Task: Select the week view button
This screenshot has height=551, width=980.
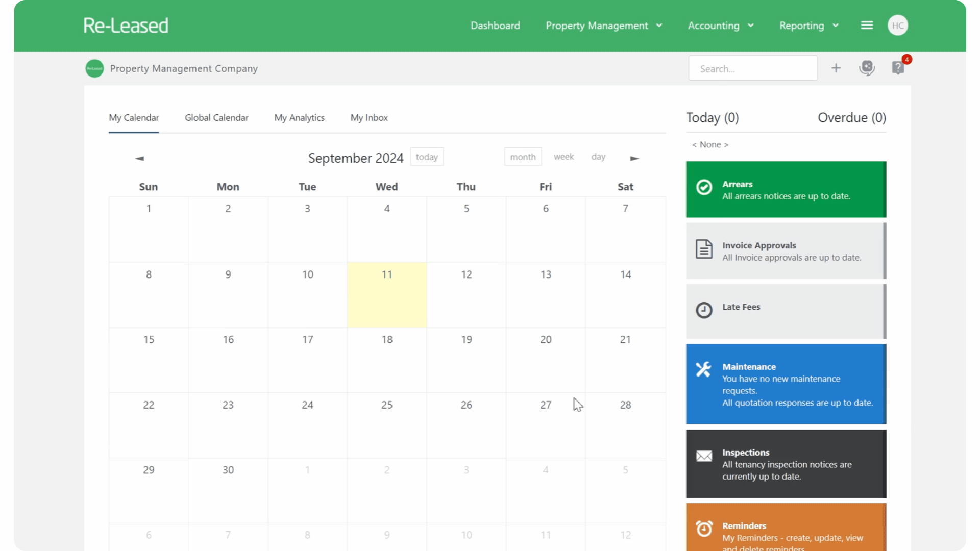Action: click(x=563, y=157)
